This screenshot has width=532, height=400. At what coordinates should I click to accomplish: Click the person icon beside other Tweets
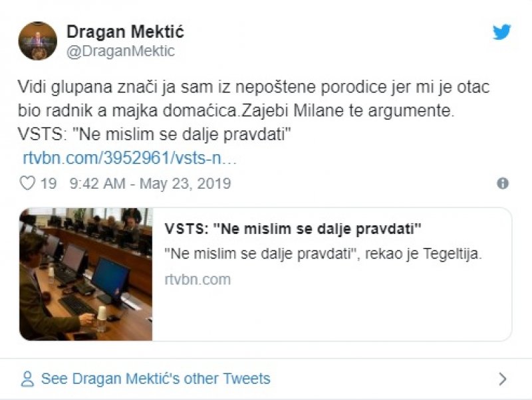point(27,379)
